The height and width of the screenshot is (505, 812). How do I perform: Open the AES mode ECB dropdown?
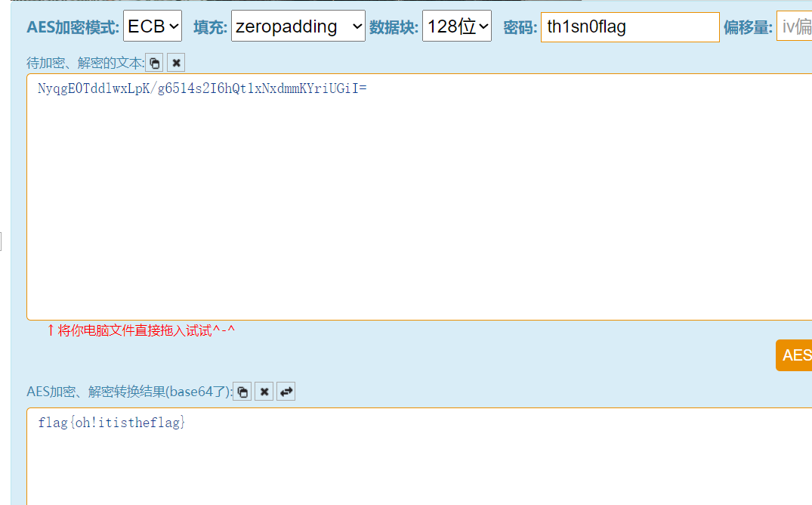point(153,26)
